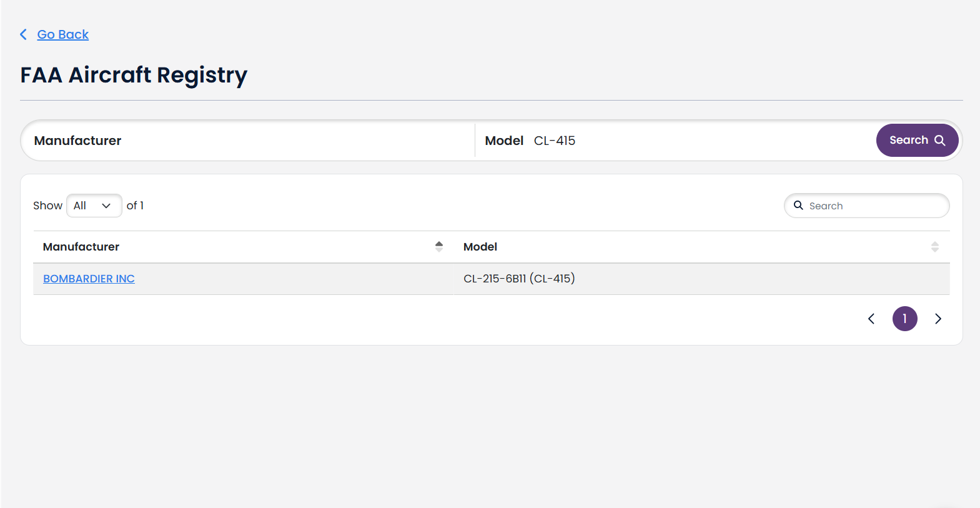Go to the next page arrow

tap(938, 319)
